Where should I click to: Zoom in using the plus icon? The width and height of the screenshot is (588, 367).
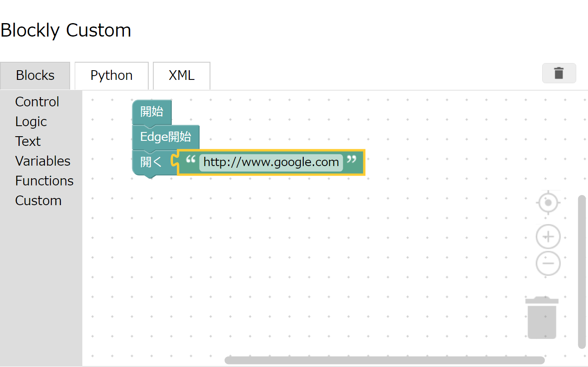coord(548,236)
